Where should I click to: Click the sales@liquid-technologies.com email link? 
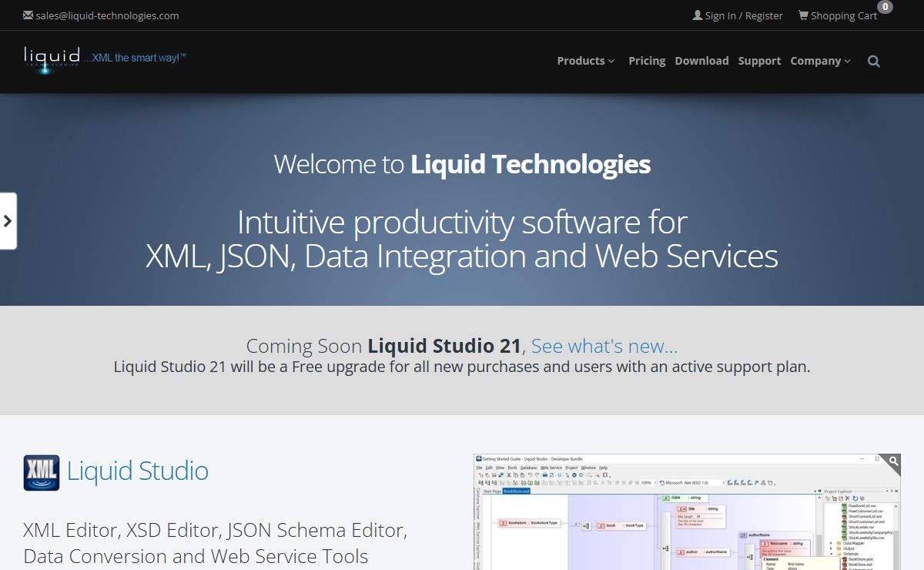point(101,15)
